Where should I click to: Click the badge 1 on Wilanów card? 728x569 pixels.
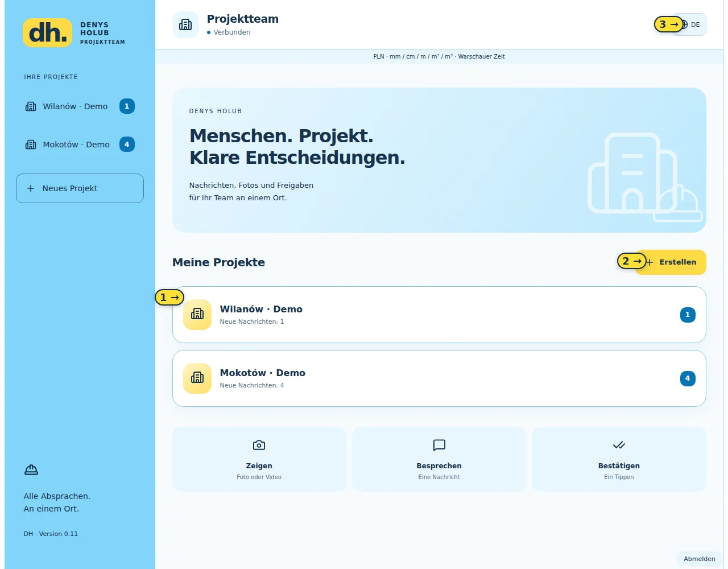pyautogui.click(x=688, y=315)
